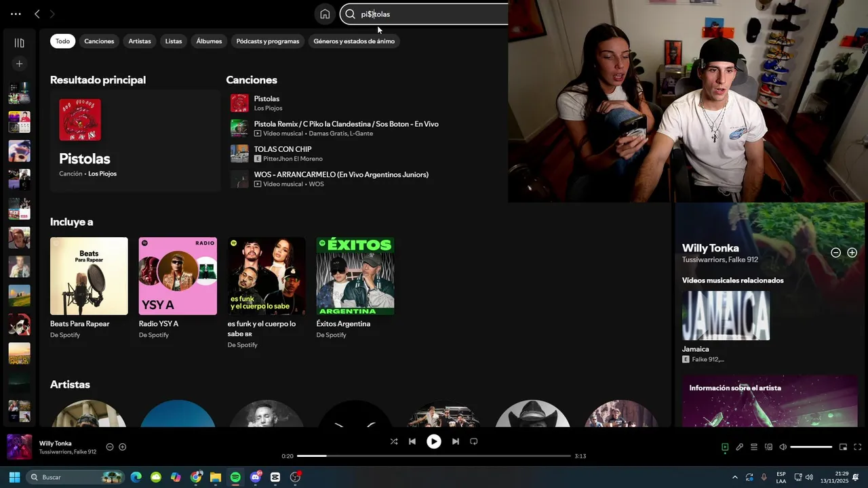
Task: Click now-playing album cover in bottom bar
Action: 19,447
